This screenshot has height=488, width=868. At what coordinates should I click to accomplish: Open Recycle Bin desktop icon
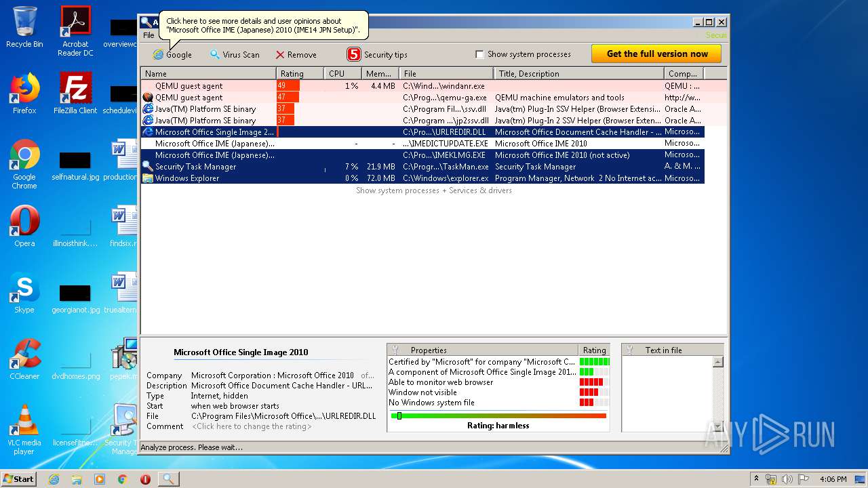(x=24, y=27)
